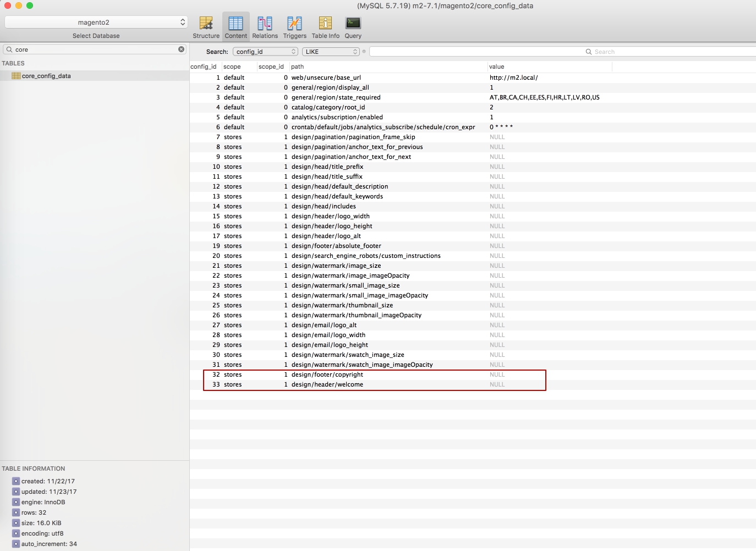Select the analytics cron_expr path cell
This screenshot has width=756, height=551.
384,127
